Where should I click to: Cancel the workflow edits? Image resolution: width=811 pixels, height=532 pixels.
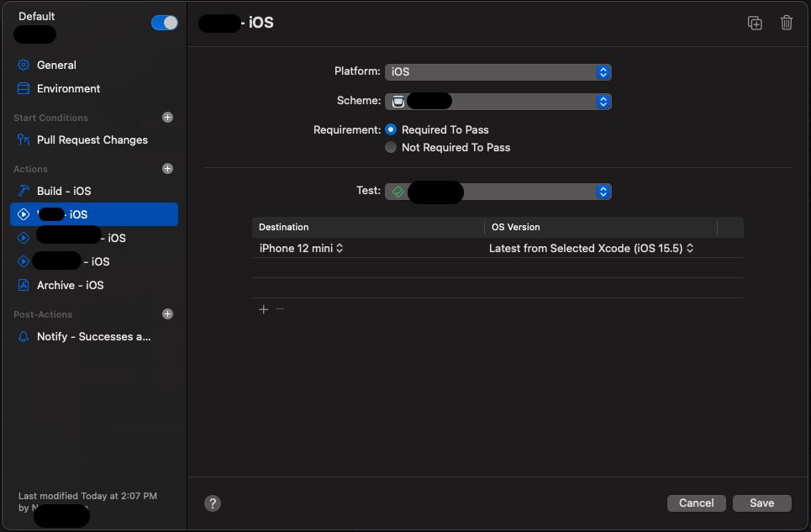[x=696, y=503]
